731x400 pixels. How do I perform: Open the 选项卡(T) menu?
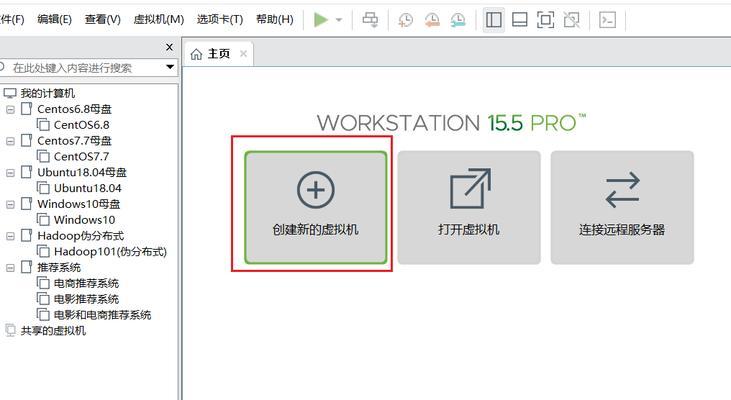click(x=220, y=19)
